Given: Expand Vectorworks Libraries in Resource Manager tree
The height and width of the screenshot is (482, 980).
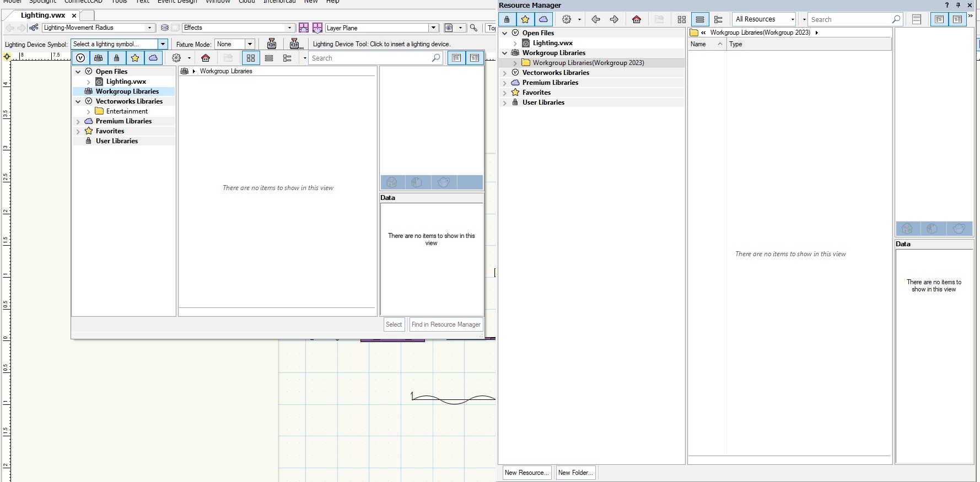Looking at the screenshot, I should [504, 73].
